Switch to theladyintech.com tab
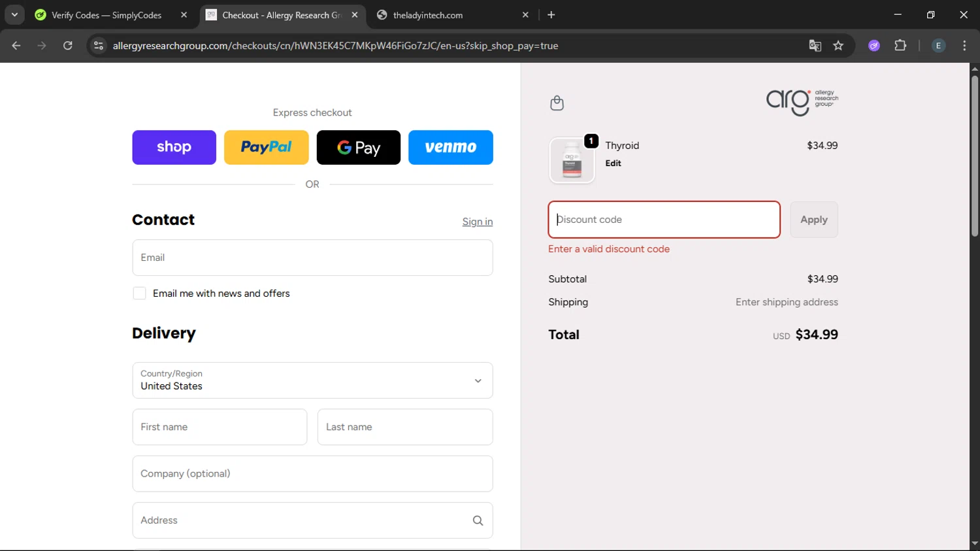The image size is (980, 551). [x=428, y=15]
